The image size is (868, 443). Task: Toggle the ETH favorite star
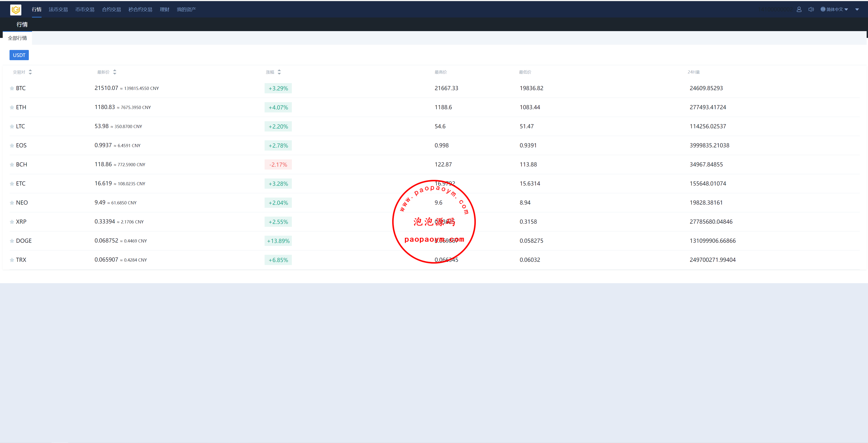click(x=12, y=108)
